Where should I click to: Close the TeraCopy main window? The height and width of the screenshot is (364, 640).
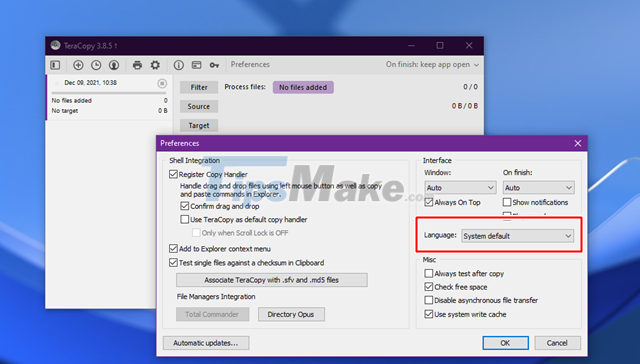coord(469,45)
